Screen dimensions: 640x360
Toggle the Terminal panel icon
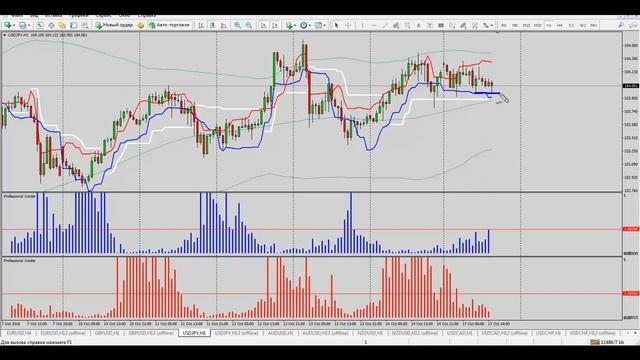point(73,25)
